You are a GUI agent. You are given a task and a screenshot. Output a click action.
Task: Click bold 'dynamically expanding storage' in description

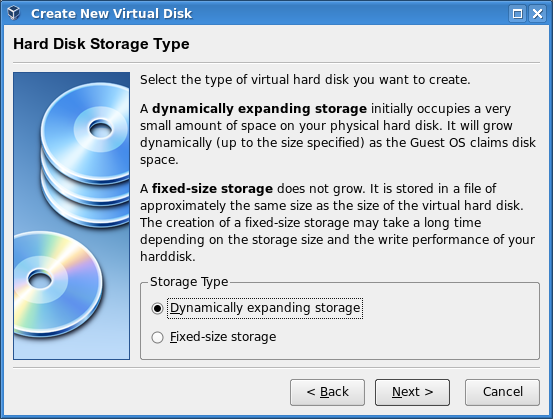pos(259,109)
